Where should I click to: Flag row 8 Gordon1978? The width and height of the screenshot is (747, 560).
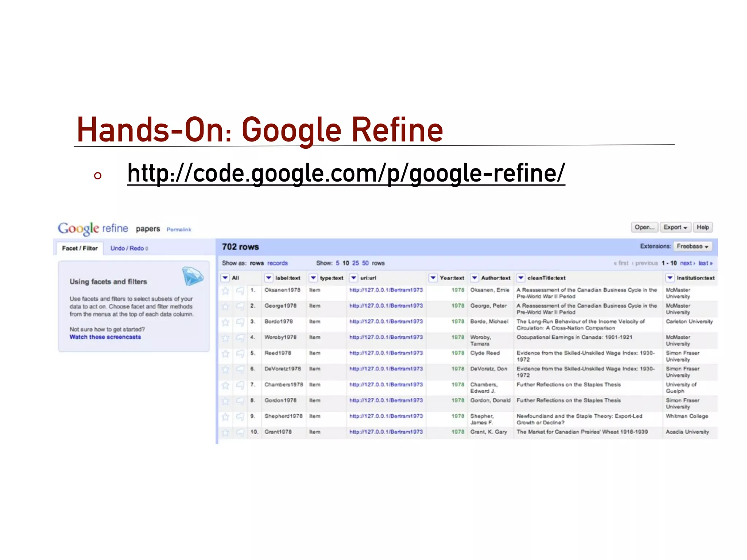point(240,401)
